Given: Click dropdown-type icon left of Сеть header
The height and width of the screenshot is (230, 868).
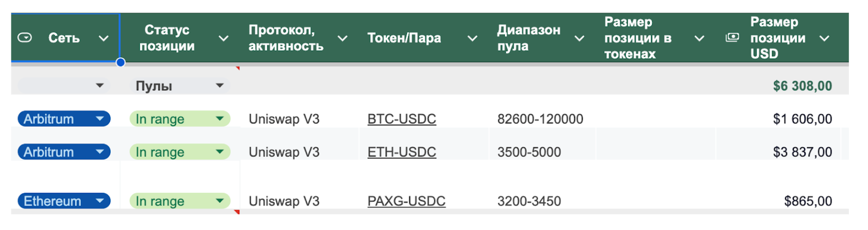Looking at the screenshot, I should pos(25,38).
